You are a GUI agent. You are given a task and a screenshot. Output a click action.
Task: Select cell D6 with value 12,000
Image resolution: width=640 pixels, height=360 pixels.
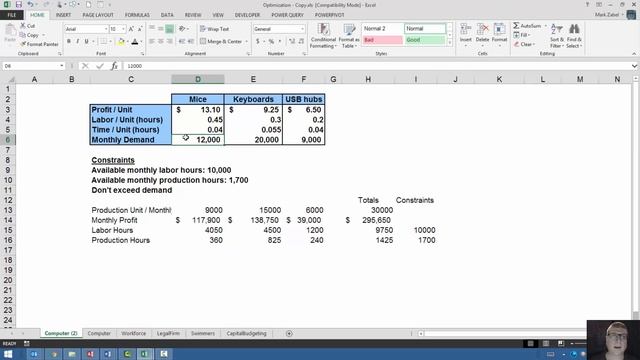point(198,140)
